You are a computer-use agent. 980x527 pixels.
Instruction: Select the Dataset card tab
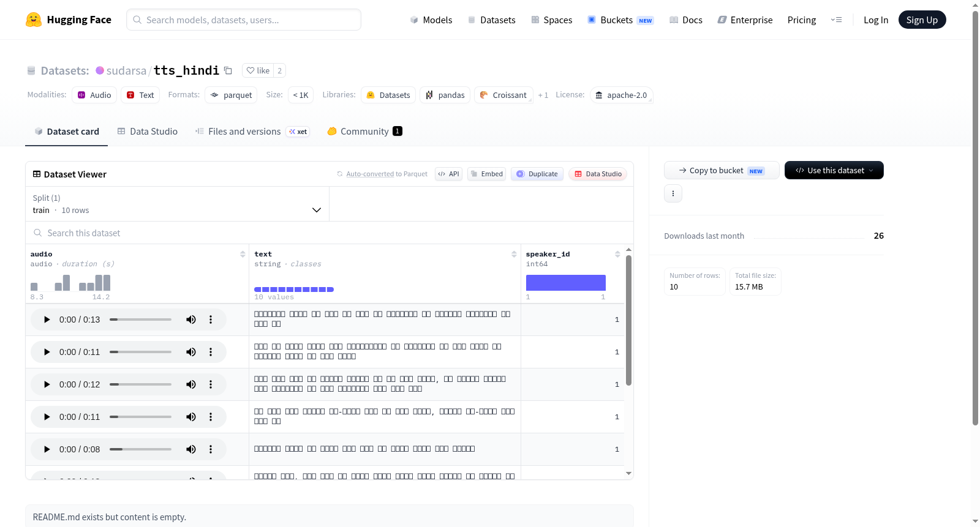click(67, 132)
